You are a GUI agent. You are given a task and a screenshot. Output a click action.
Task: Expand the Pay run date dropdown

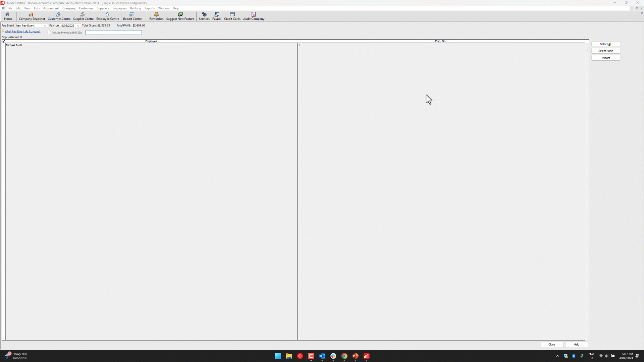coord(78,25)
